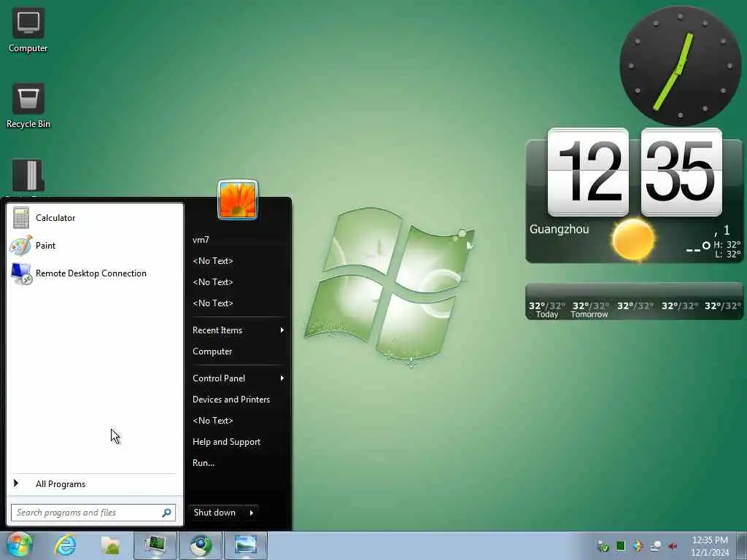Click the Show desktop strip
This screenshot has height=560, width=747.
[x=741, y=545]
